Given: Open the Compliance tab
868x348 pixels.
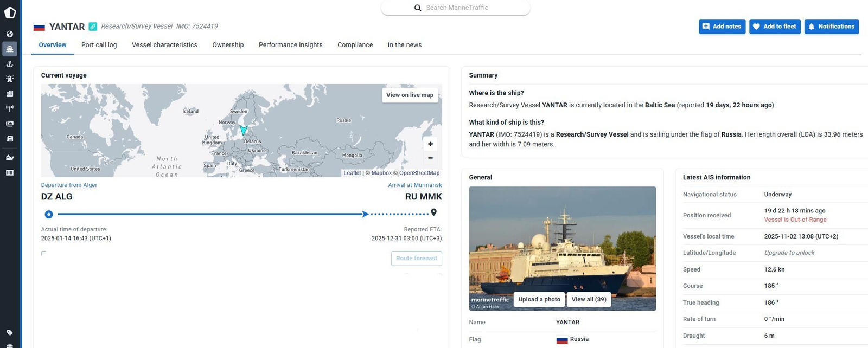Looking at the screenshot, I should tap(355, 45).
